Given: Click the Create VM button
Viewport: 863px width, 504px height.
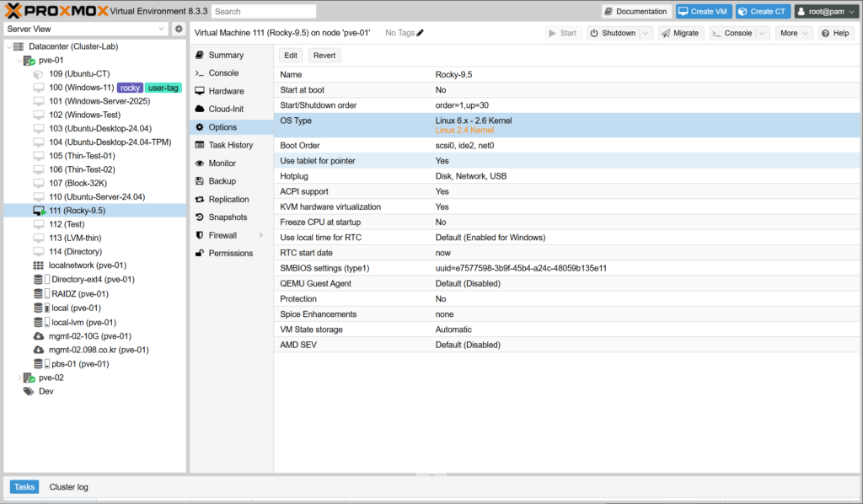Looking at the screenshot, I should click(703, 12).
